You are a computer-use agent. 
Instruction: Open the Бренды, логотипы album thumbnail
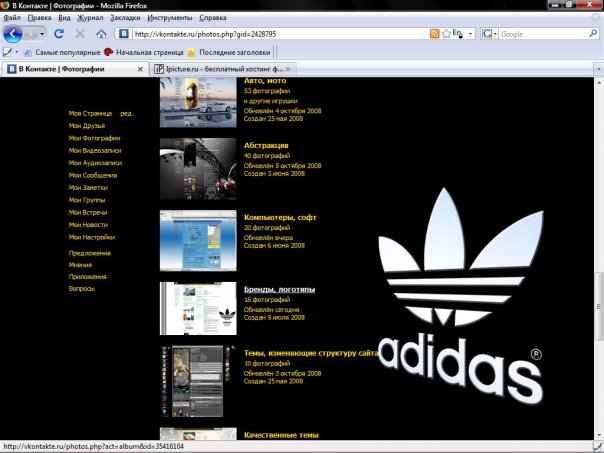pyautogui.click(x=198, y=308)
